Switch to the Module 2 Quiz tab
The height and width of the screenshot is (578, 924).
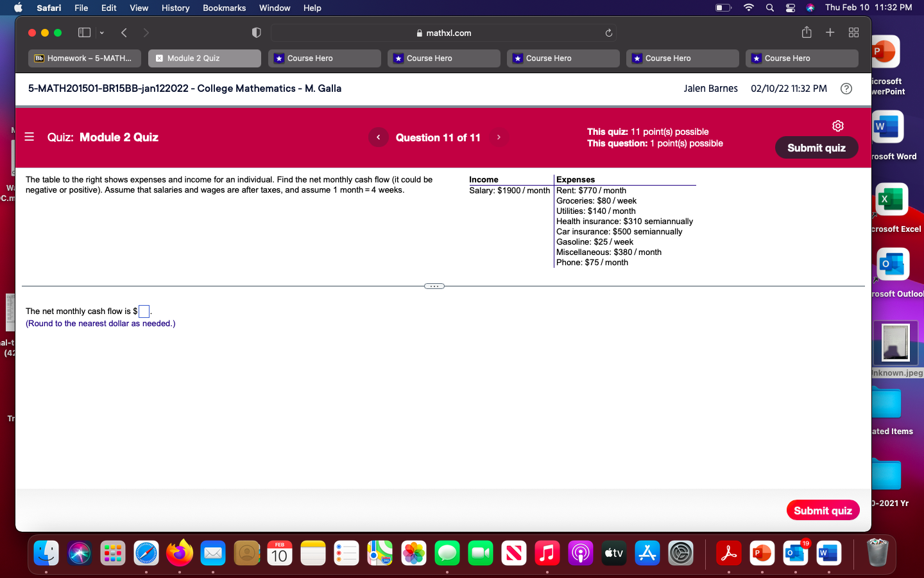(x=204, y=58)
